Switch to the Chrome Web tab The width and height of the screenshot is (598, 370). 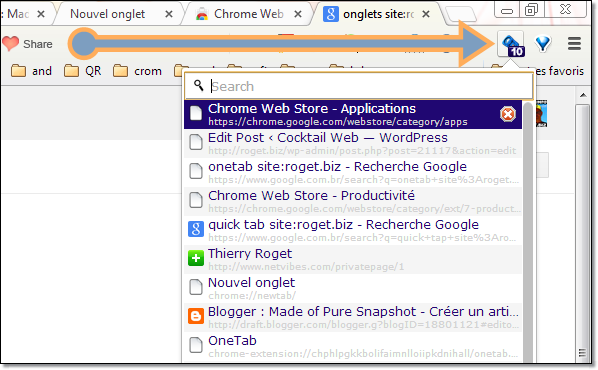(x=248, y=14)
